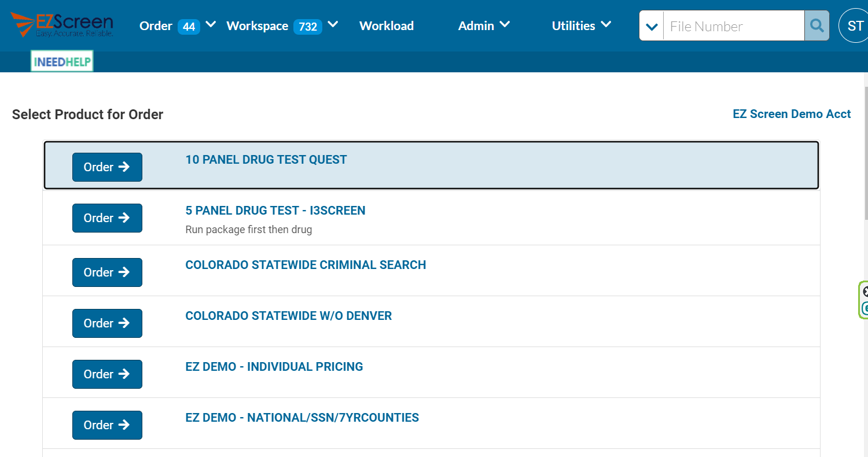
Task: Open the ST user avatar menu
Action: pos(855,26)
